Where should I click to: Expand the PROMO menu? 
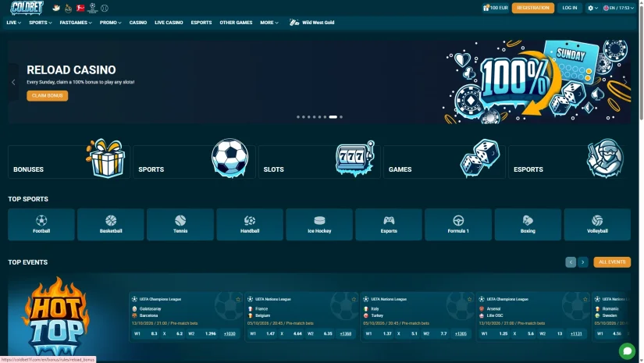click(x=111, y=23)
